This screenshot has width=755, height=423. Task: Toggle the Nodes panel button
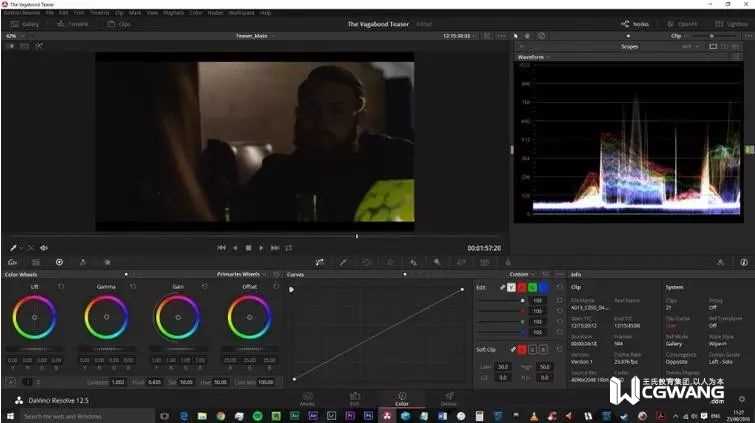pos(635,24)
